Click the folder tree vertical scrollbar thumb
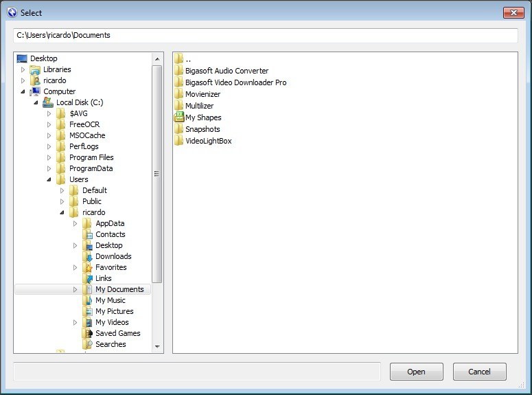Image resolution: width=532 pixels, height=395 pixels. pos(157,174)
